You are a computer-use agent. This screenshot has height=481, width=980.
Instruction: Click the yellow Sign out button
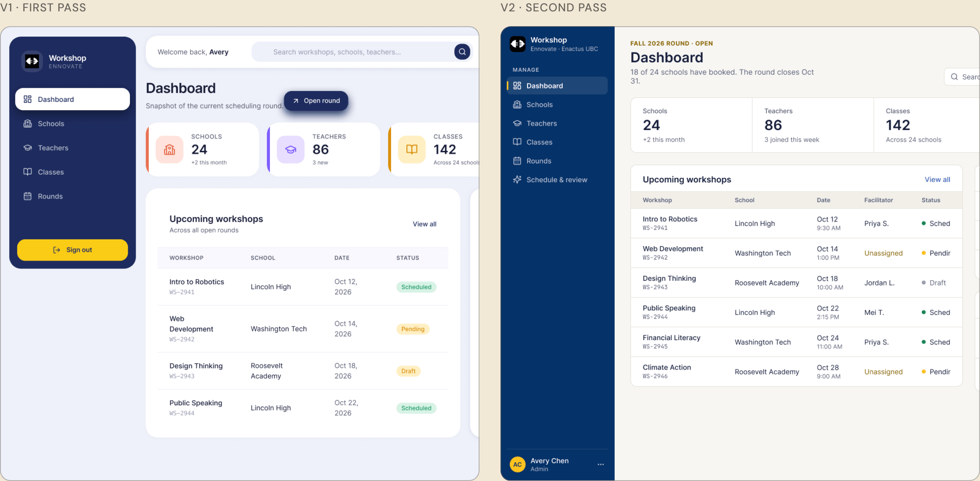tap(73, 250)
